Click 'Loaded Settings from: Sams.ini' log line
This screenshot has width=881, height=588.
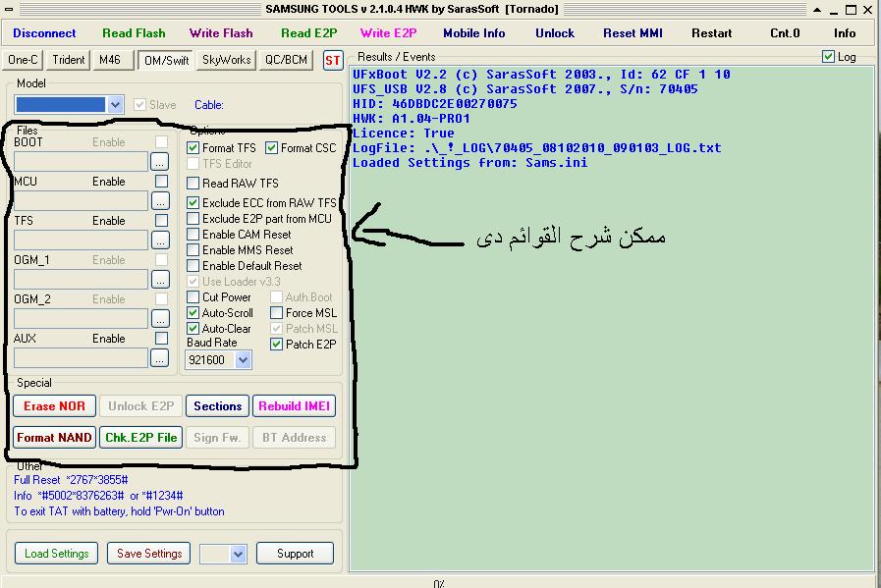coord(469,163)
